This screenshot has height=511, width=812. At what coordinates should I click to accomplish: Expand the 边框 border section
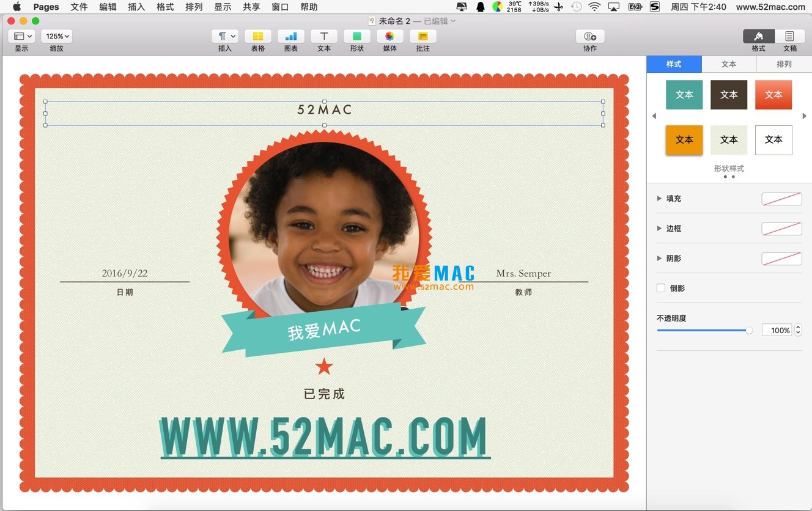[659, 229]
